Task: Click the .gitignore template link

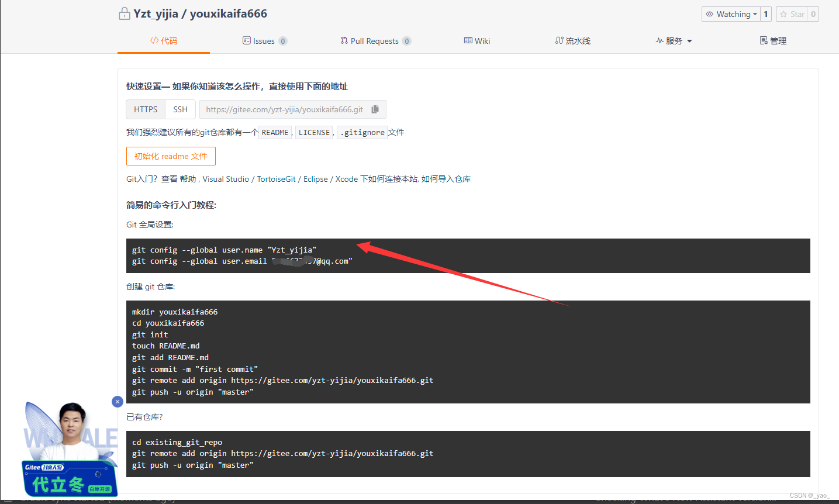Action: (362, 133)
